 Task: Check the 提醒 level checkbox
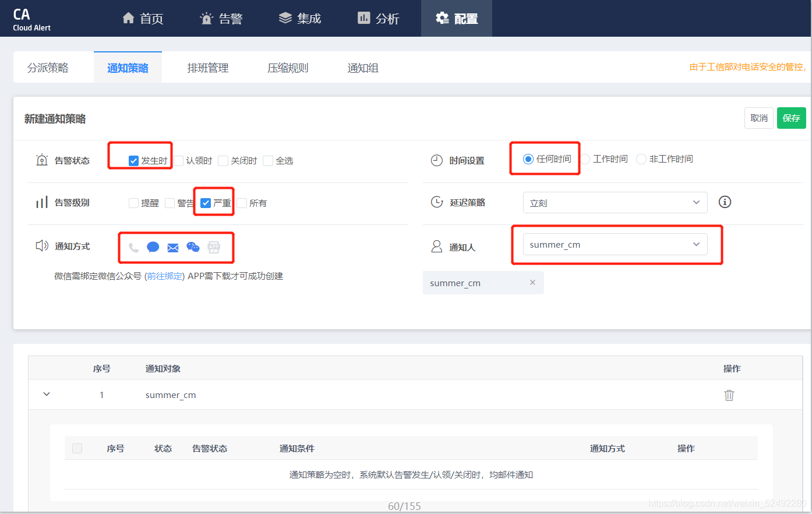click(133, 203)
